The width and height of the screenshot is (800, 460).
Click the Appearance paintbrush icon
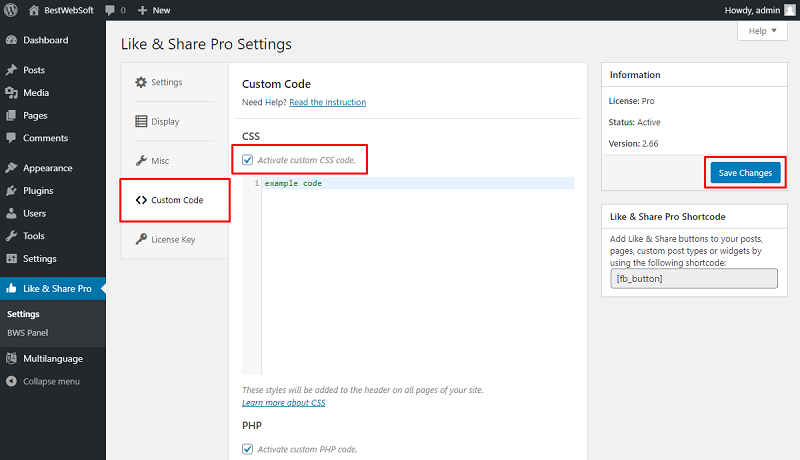point(11,168)
